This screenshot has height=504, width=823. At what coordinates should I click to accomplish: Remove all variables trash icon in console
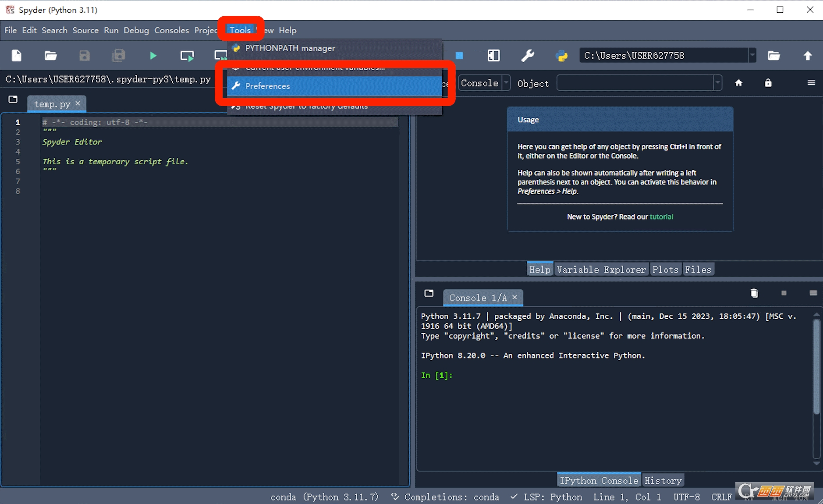[754, 293]
